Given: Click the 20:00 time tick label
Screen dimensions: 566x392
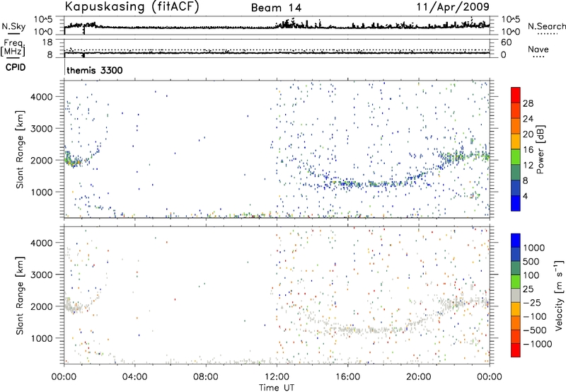Looking at the screenshot, I should tap(418, 377).
